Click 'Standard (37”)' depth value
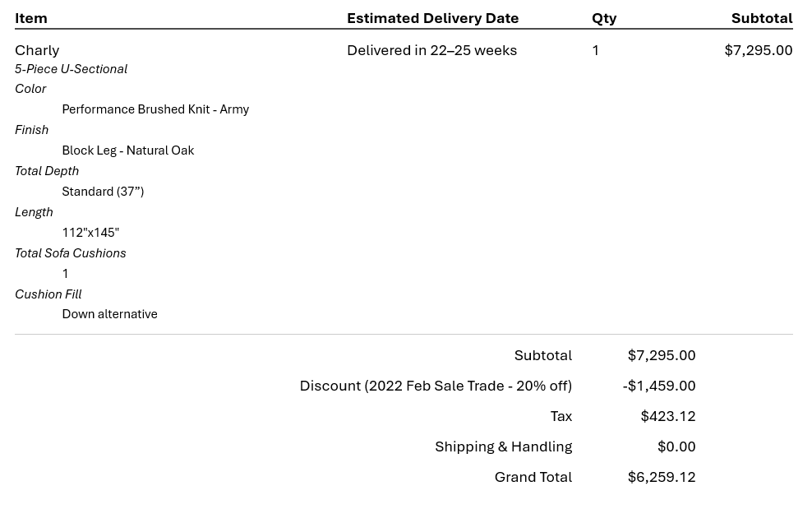Image resolution: width=812 pixels, height=509 pixels. [x=103, y=192]
